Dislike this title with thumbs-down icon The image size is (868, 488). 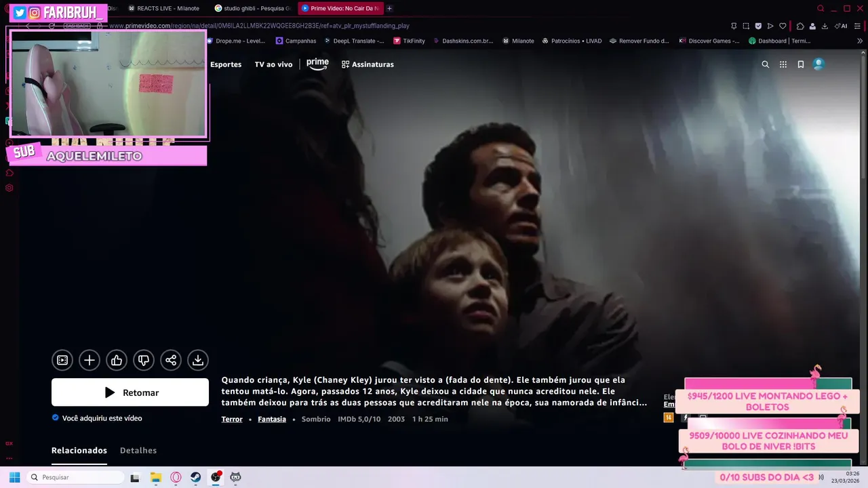point(144,361)
